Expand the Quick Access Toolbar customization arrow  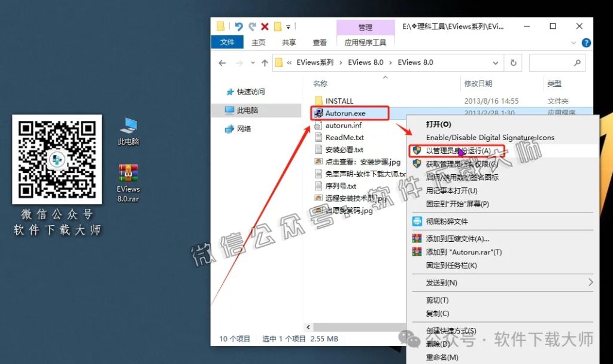point(288,26)
